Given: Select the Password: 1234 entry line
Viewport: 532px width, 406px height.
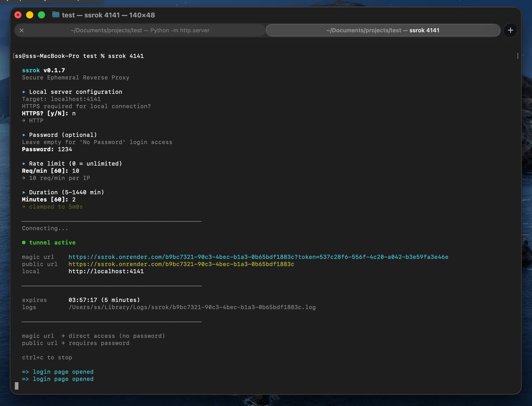Looking at the screenshot, I should (x=47, y=149).
